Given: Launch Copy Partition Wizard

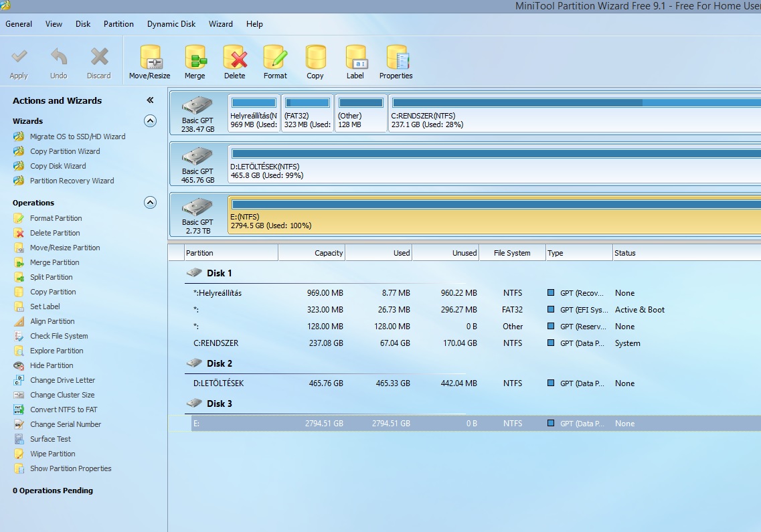Looking at the screenshot, I should pos(64,151).
